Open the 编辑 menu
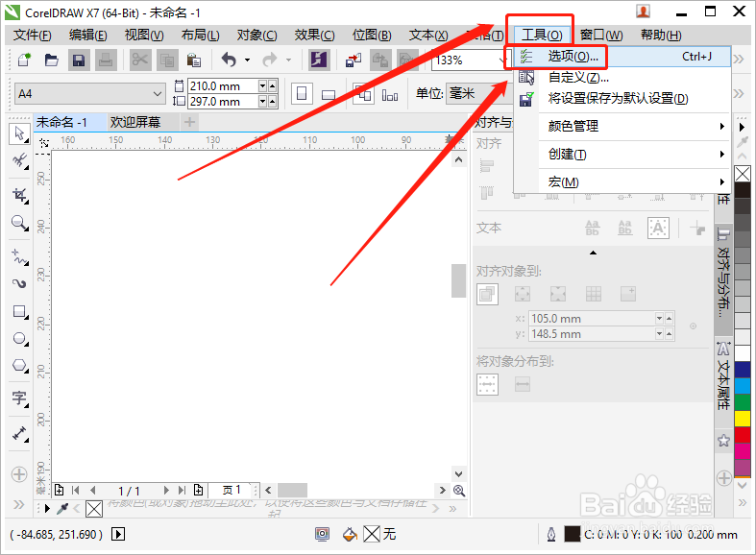This screenshot has height=555, width=756. (87, 36)
